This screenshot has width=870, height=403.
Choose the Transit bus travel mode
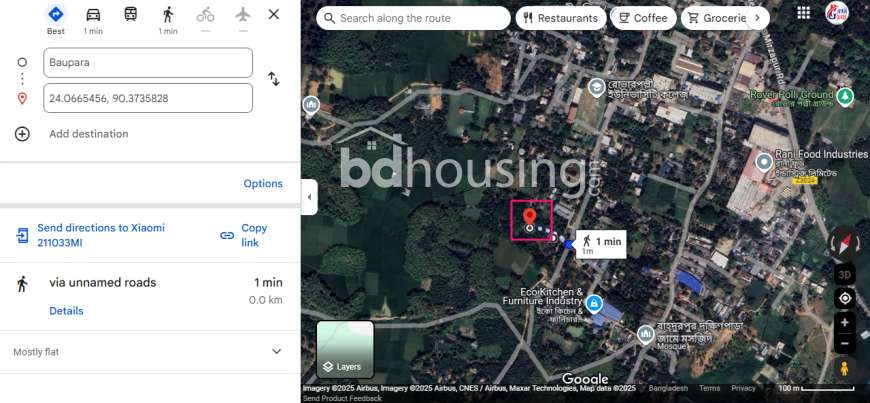pyautogui.click(x=130, y=14)
